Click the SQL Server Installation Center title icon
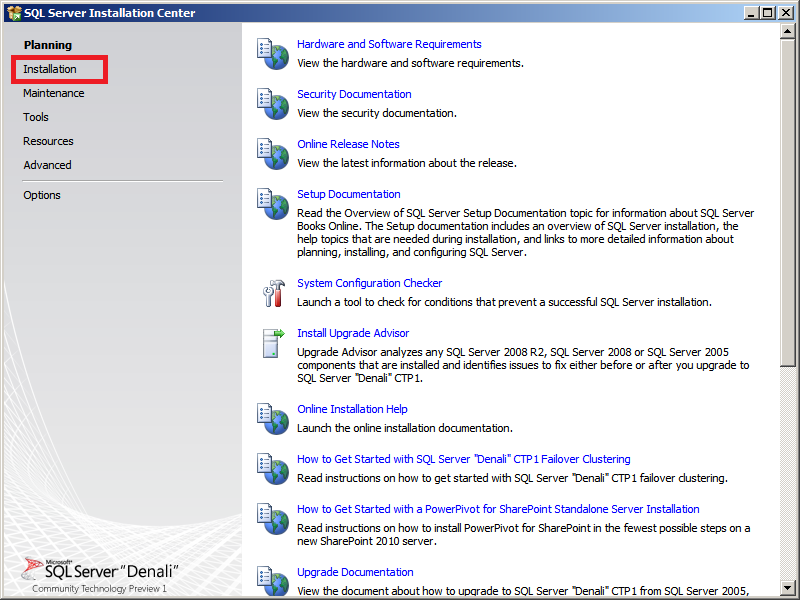 14,13
